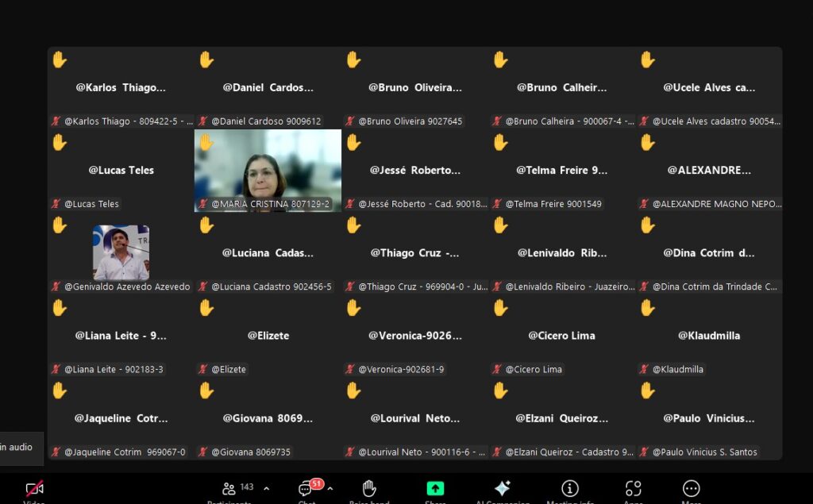Click raised hand icon on Daniel Cardoso tile
Image resolution: width=813 pixels, height=504 pixels.
pyautogui.click(x=206, y=60)
